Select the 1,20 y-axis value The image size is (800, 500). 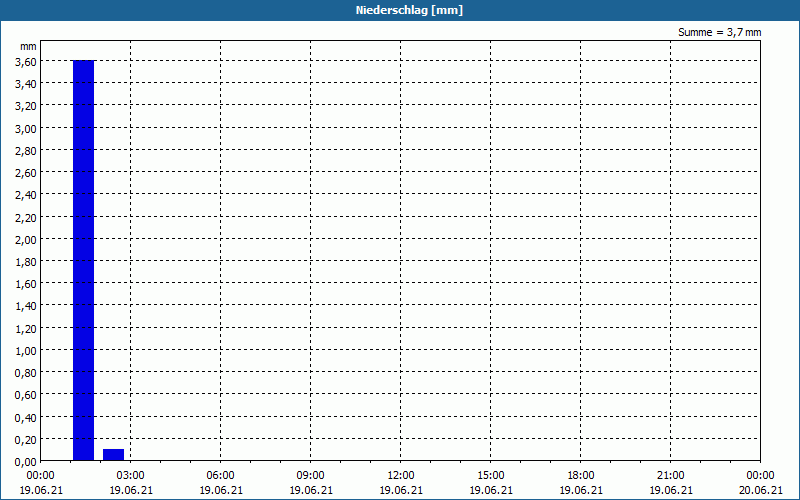click(x=26, y=329)
